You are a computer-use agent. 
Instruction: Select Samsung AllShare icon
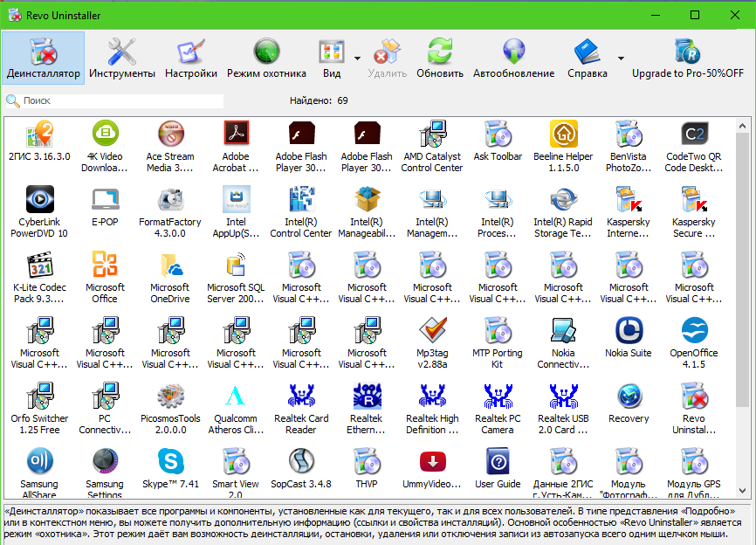39,461
